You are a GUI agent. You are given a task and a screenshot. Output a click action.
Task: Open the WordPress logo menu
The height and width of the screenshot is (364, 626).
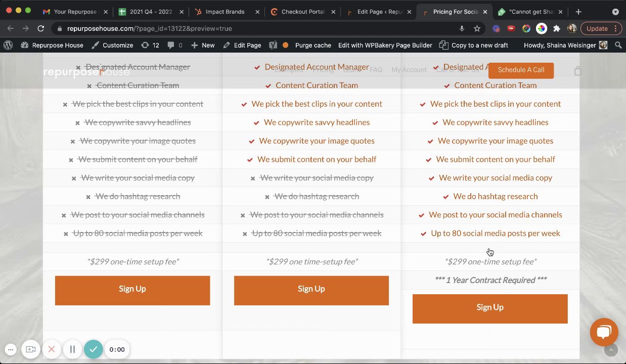[x=8, y=45]
